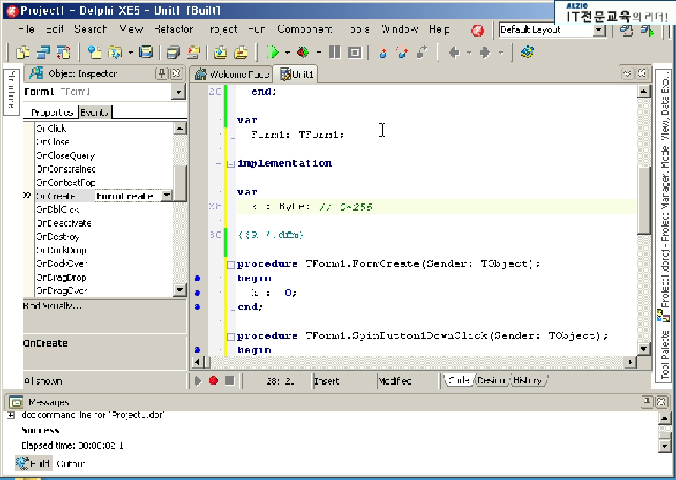Click the Save All toolbar icon
The image size is (676, 480).
(x=173, y=52)
